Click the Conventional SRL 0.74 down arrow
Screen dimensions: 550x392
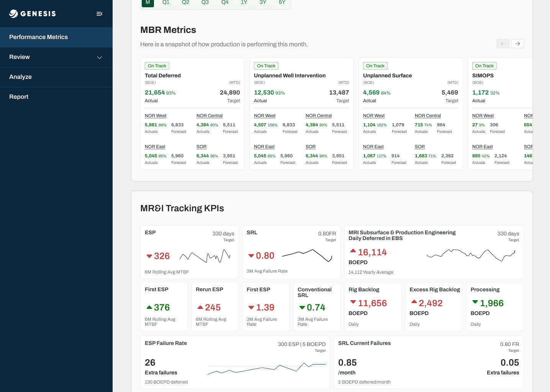point(302,307)
